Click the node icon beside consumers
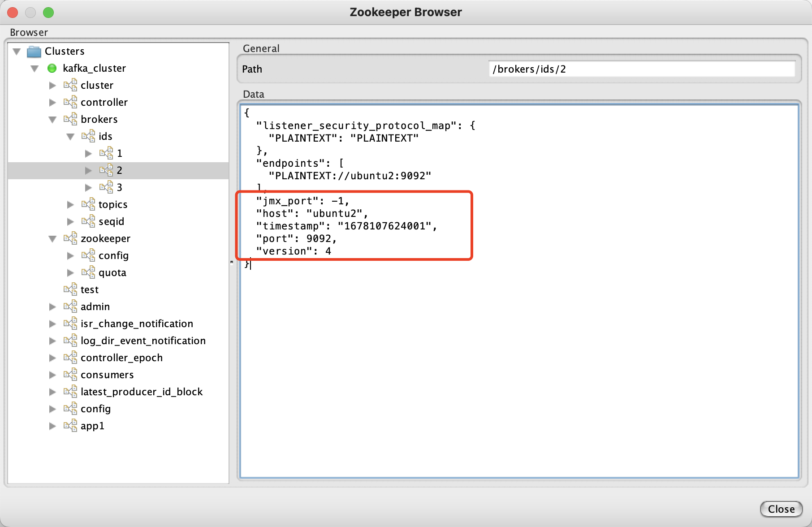Image resolution: width=812 pixels, height=527 pixels. [x=70, y=375]
